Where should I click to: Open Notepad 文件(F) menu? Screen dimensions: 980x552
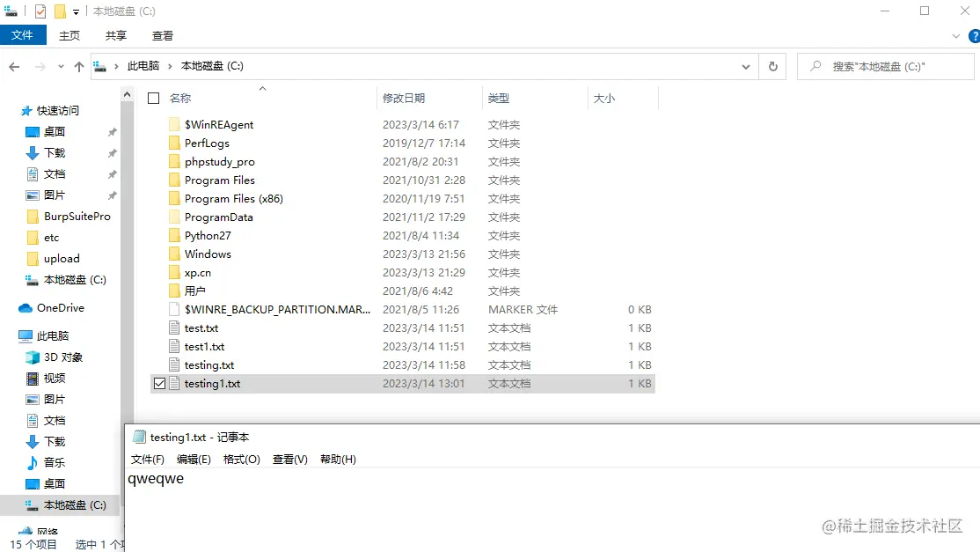(148, 460)
